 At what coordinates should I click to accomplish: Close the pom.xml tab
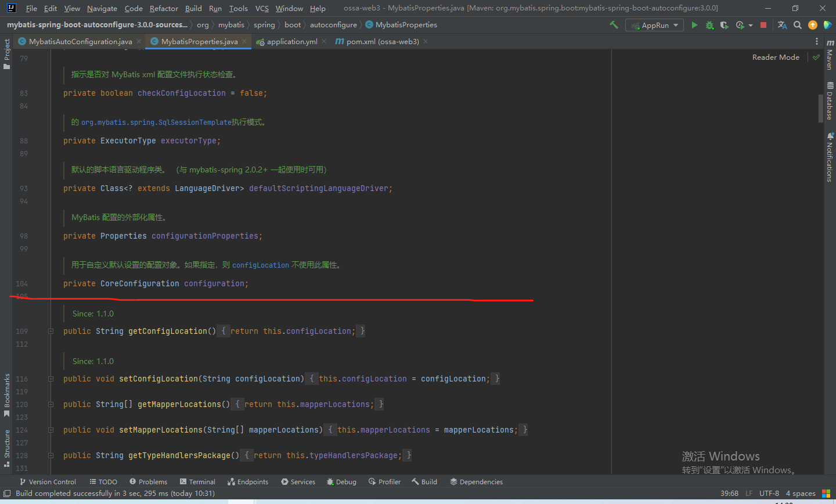click(x=426, y=41)
